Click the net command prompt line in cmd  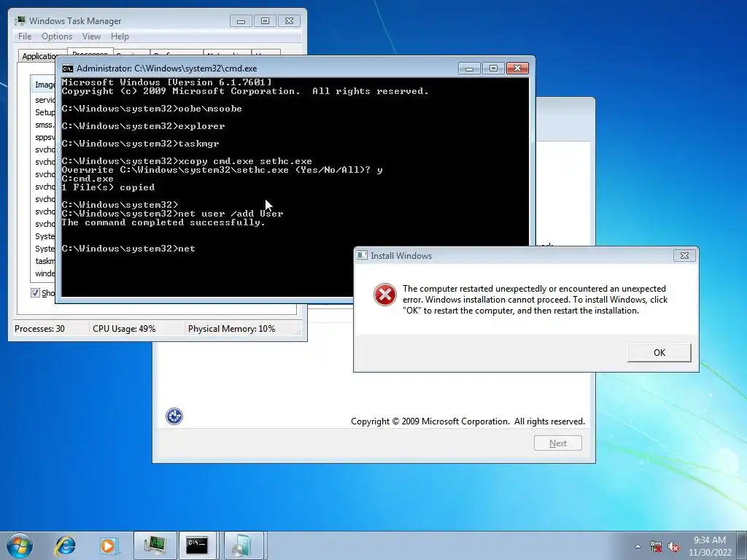coord(128,249)
